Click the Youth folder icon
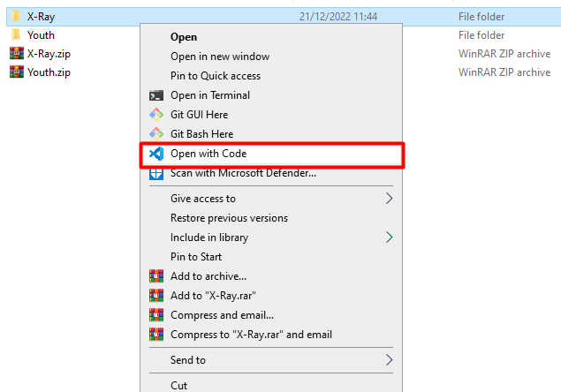561x392 pixels. point(16,35)
